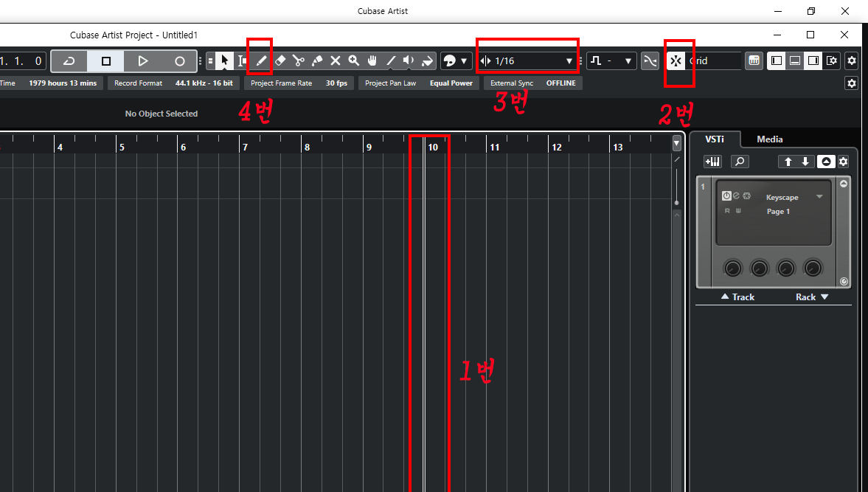This screenshot has width=868, height=492.
Task: Select the Range Selection tool
Action: click(x=242, y=61)
